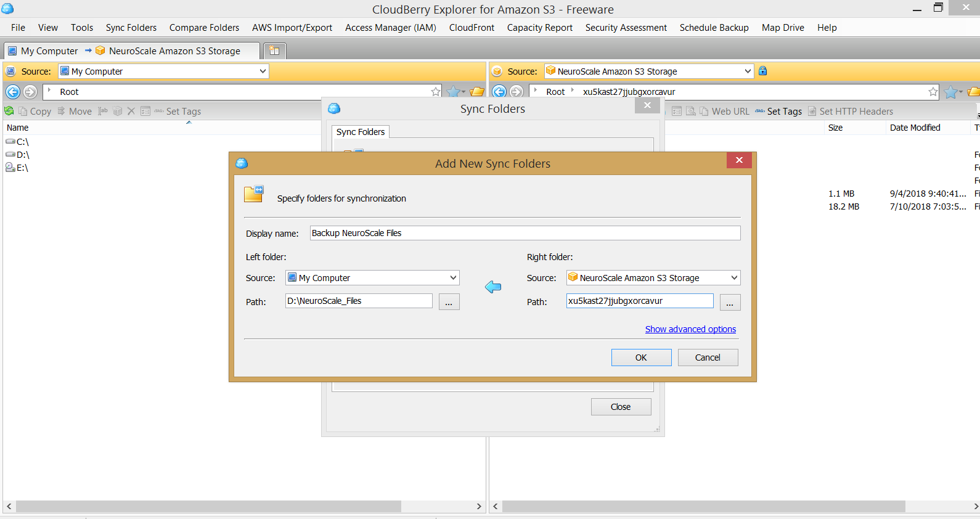Click Move in the left pane toolbar
The image size is (980, 519).
point(75,112)
